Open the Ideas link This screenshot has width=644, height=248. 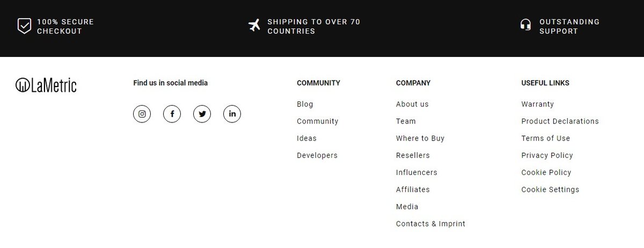tap(307, 138)
